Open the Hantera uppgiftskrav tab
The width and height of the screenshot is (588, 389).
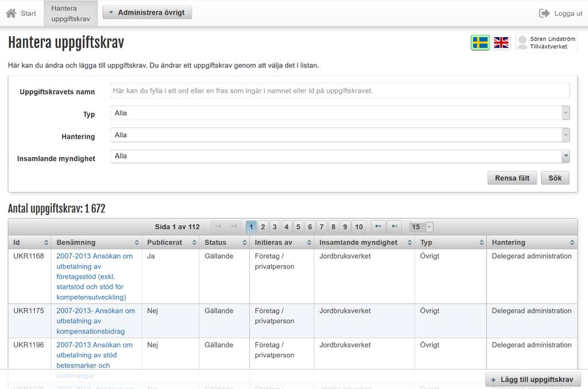coord(71,14)
